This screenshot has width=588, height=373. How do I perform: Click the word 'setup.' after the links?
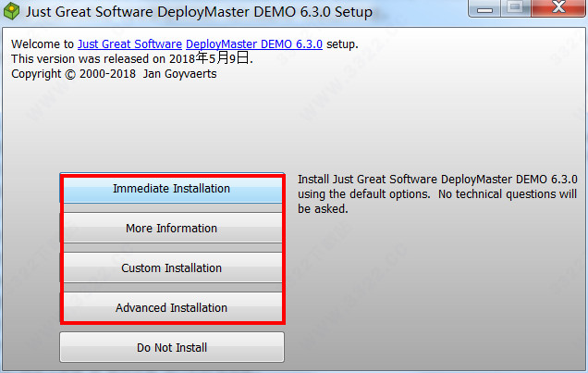(342, 44)
